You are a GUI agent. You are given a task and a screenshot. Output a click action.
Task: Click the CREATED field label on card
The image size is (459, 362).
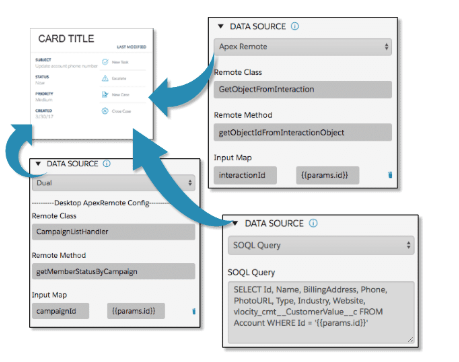pyautogui.click(x=43, y=110)
